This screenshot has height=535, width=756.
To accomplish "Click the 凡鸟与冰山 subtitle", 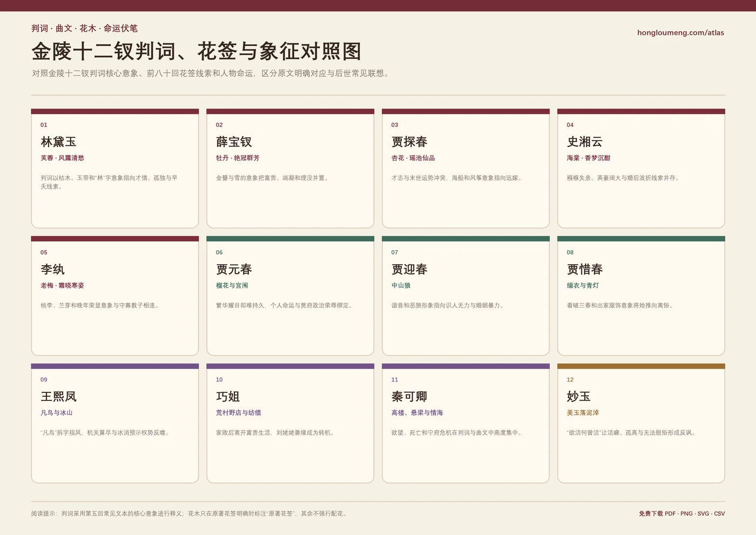I will (56, 412).
